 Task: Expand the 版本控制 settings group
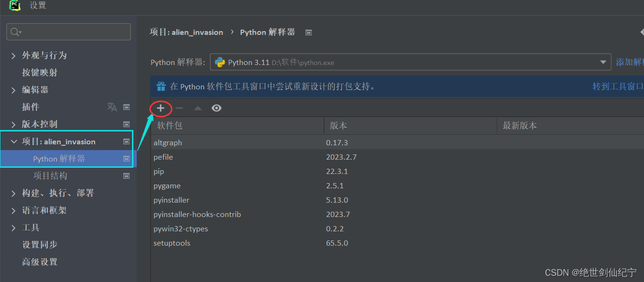pyautogui.click(x=13, y=124)
